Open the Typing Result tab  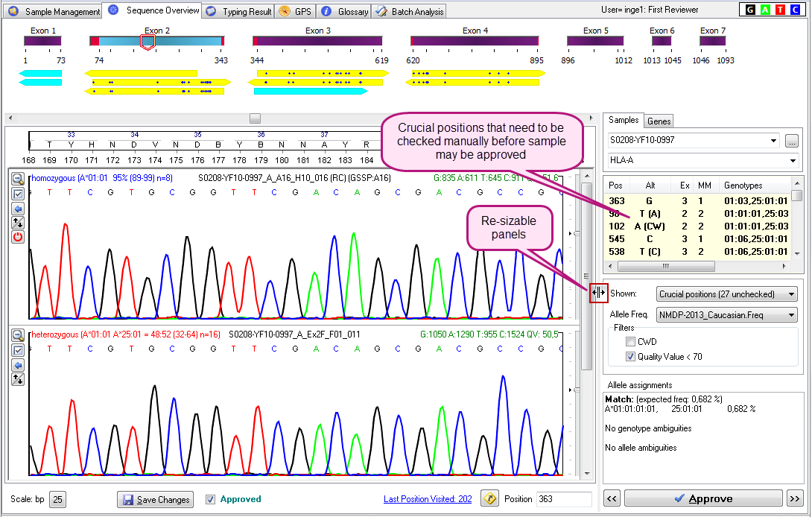[238, 11]
